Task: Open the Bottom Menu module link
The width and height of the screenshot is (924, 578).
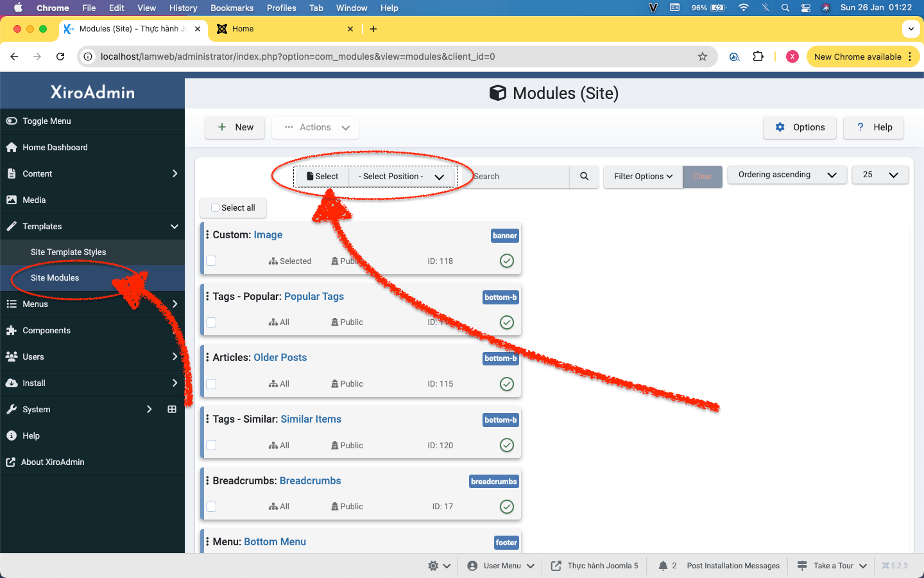Action: (275, 542)
